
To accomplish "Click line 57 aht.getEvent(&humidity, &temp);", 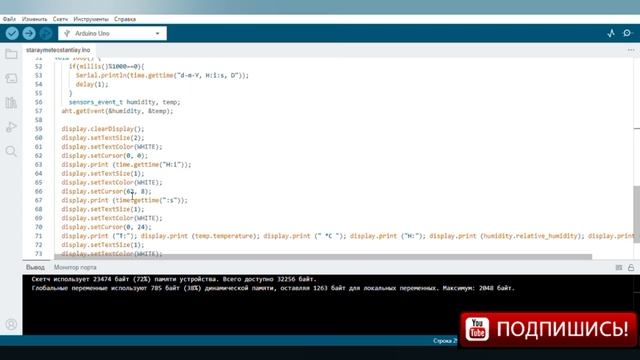I will tap(117, 111).
